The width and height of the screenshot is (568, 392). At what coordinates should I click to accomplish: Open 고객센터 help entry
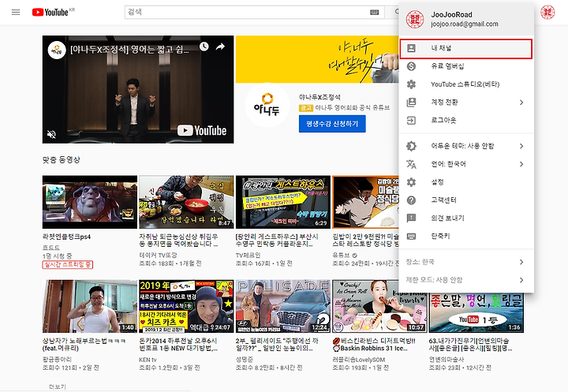[466, 200]
